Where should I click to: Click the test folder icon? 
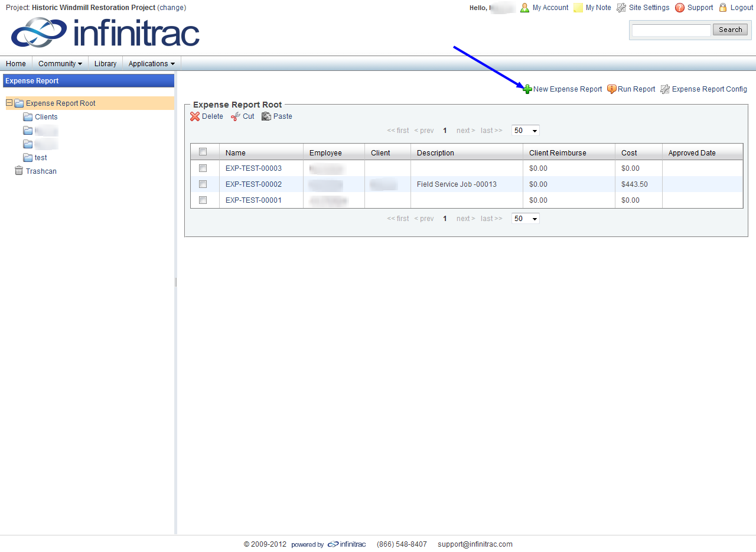point(28,158)
